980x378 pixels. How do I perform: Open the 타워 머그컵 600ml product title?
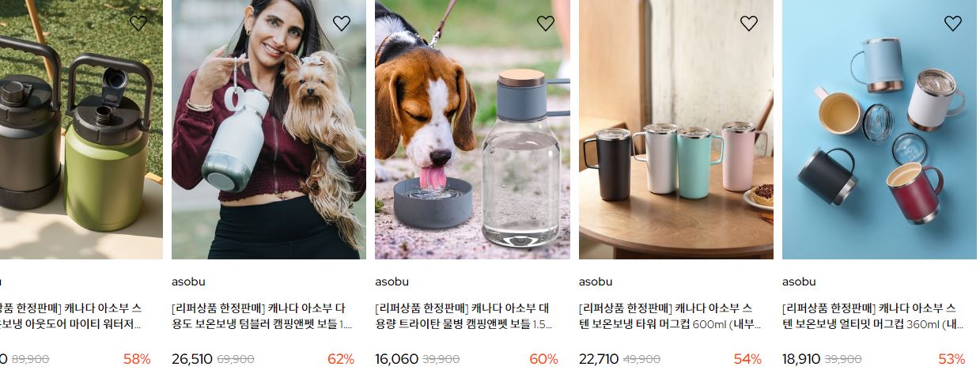click(x=670, y=316)
